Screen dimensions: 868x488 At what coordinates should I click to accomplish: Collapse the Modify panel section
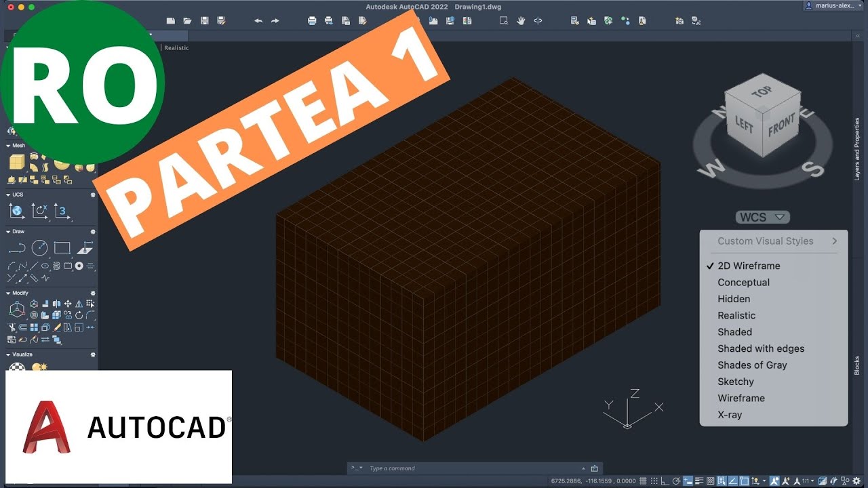(8, 293)
